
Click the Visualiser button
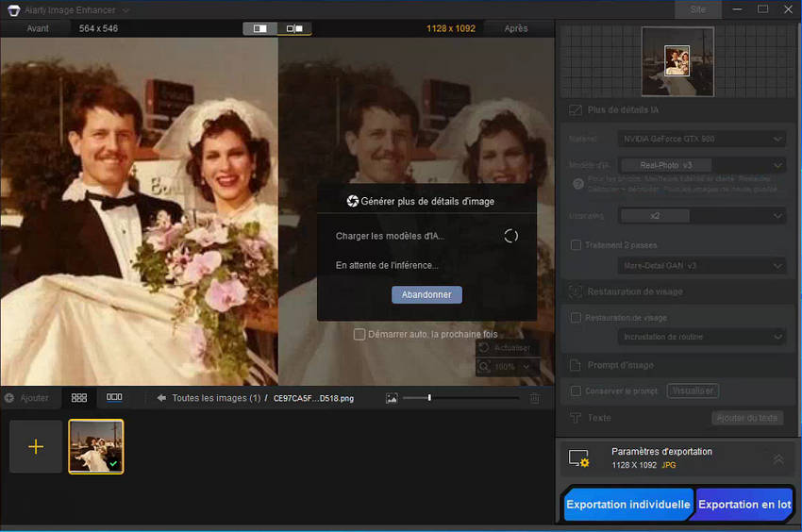click(x=693, y=391)
